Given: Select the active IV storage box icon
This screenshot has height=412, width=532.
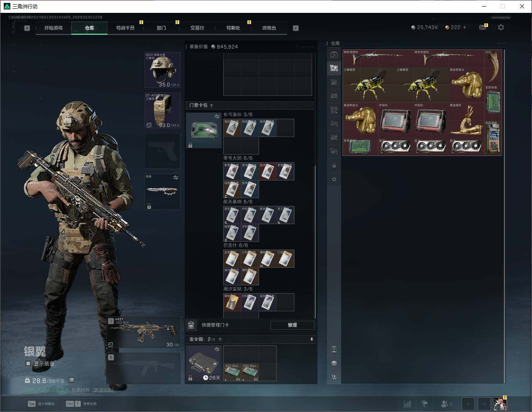Looking at the screenshot, I should click(x=334, y=68).
